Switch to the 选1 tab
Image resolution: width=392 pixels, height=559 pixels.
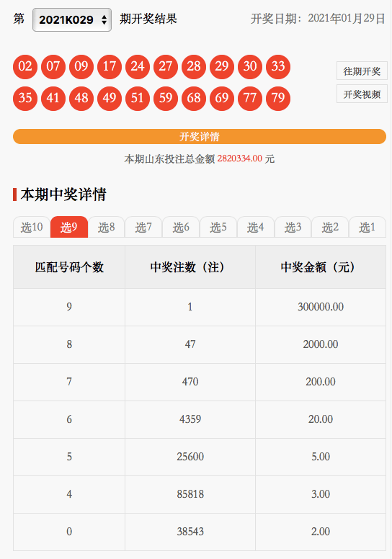367,227
